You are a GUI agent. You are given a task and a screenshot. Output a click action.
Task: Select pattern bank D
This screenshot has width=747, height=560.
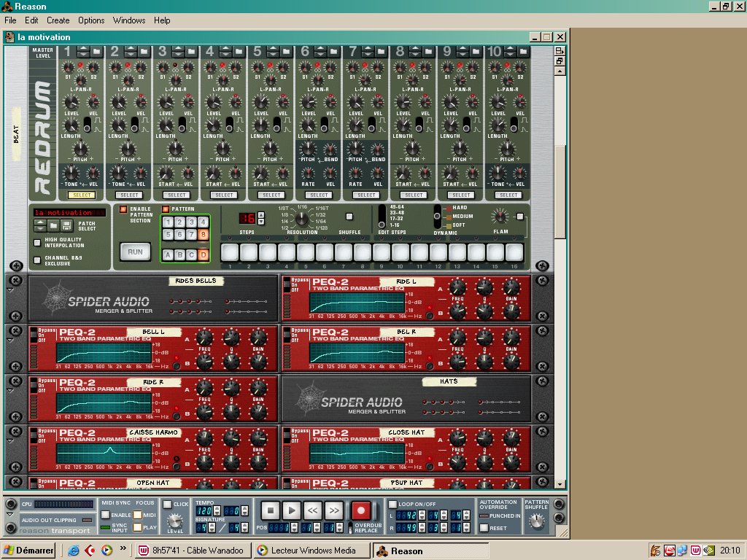coord(203,254)
